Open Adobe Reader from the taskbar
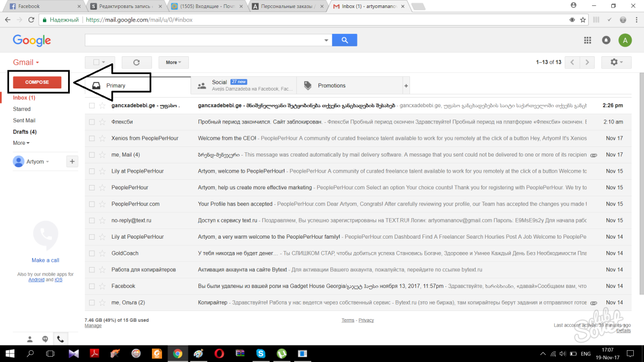644x362 pixels. tap(94, 353)
